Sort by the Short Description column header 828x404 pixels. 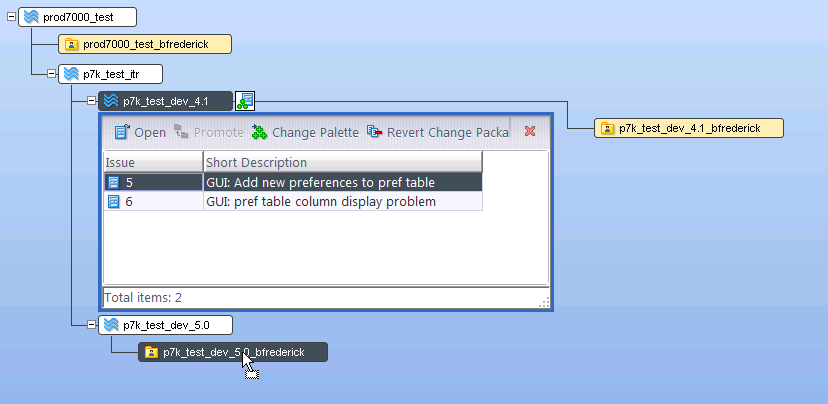point(342,162)
